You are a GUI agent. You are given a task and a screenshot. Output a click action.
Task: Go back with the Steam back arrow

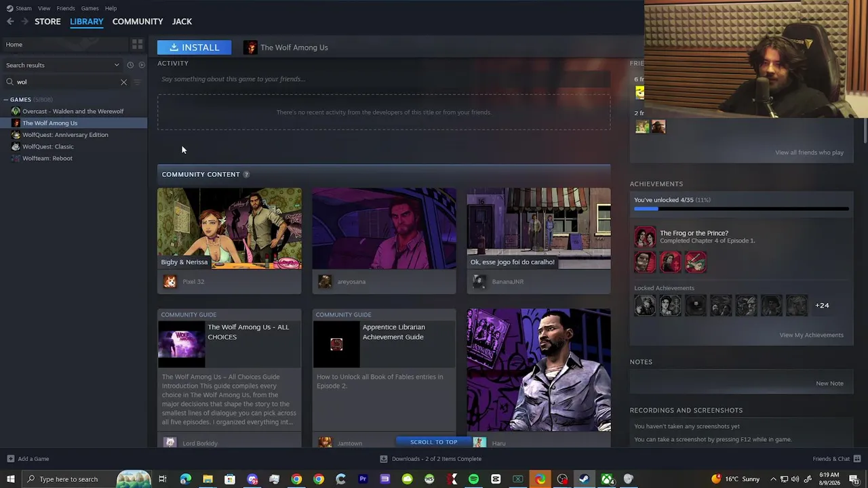click(10, 22)
